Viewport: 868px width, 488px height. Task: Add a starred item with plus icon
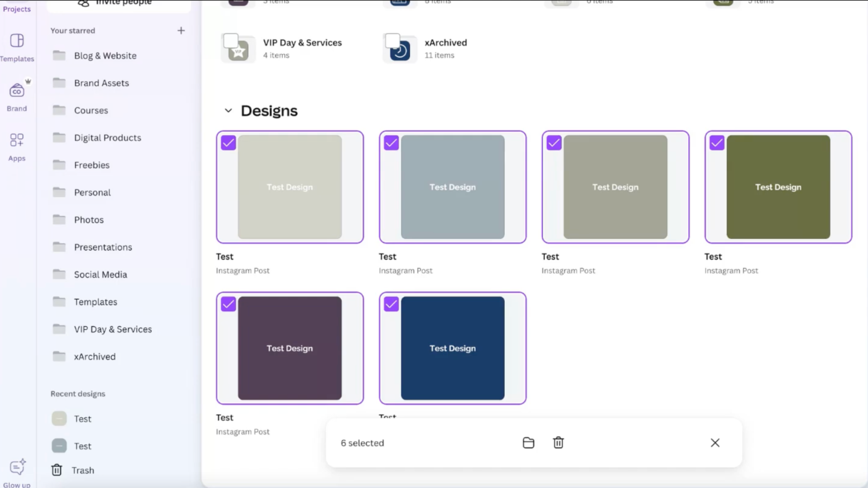181,31
